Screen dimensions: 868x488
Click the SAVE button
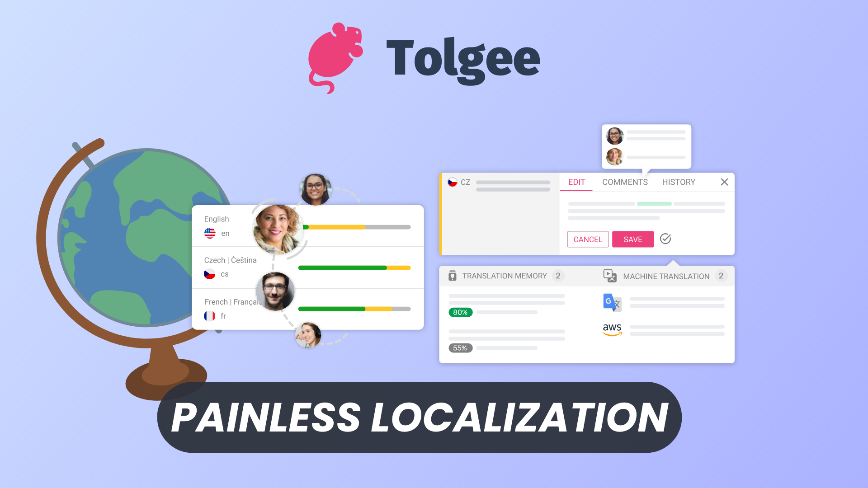coord(633,239)
